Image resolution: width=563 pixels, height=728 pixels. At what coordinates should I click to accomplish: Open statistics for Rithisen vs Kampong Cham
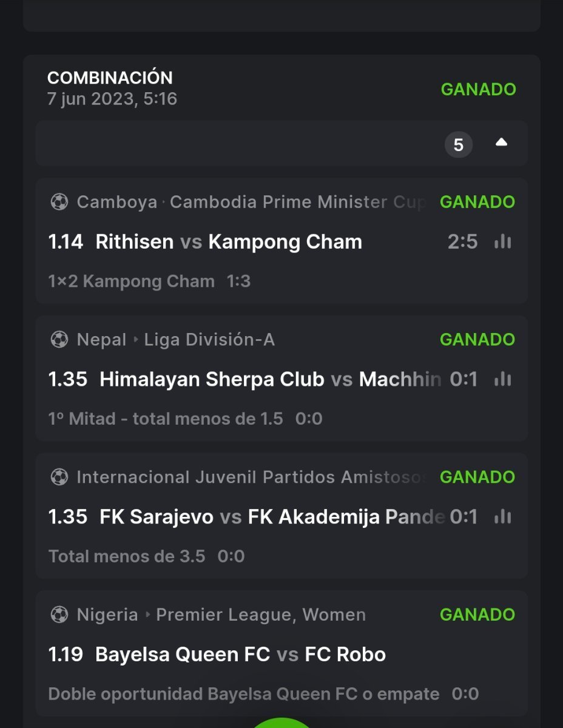[502, 242]
